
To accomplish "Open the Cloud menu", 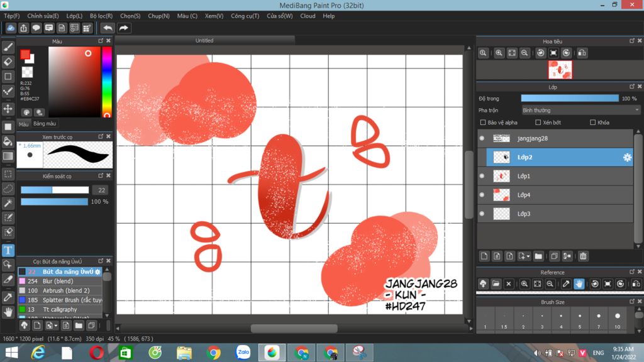I will 308,16.
